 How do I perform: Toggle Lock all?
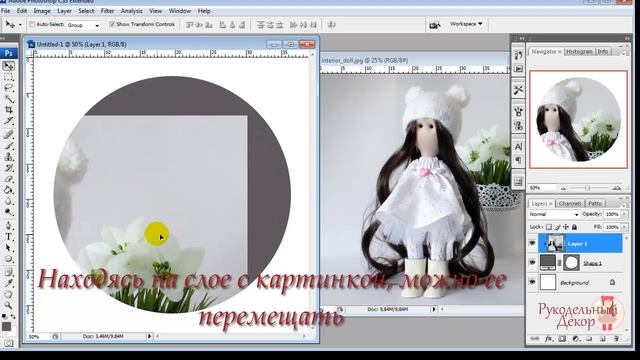pyautogui.click(x=574, y=227)
